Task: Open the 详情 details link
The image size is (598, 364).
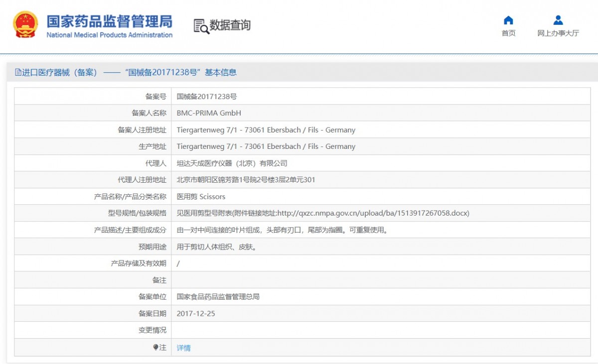Action: tap(184, 348)
